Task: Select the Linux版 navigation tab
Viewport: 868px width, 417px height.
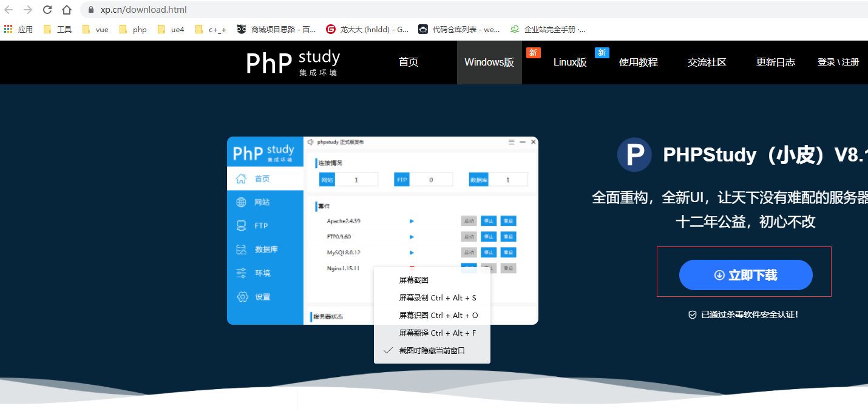Action: (570, 63)
